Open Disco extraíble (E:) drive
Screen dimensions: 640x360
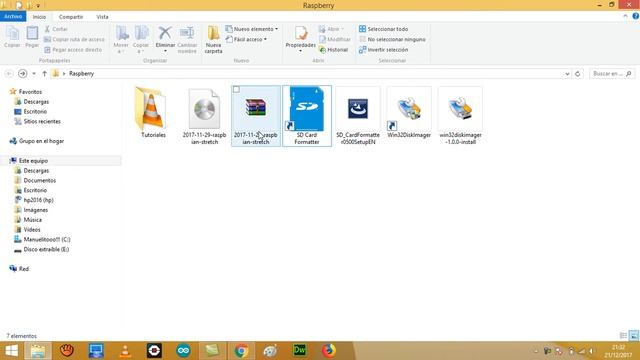tap(46, 249)
